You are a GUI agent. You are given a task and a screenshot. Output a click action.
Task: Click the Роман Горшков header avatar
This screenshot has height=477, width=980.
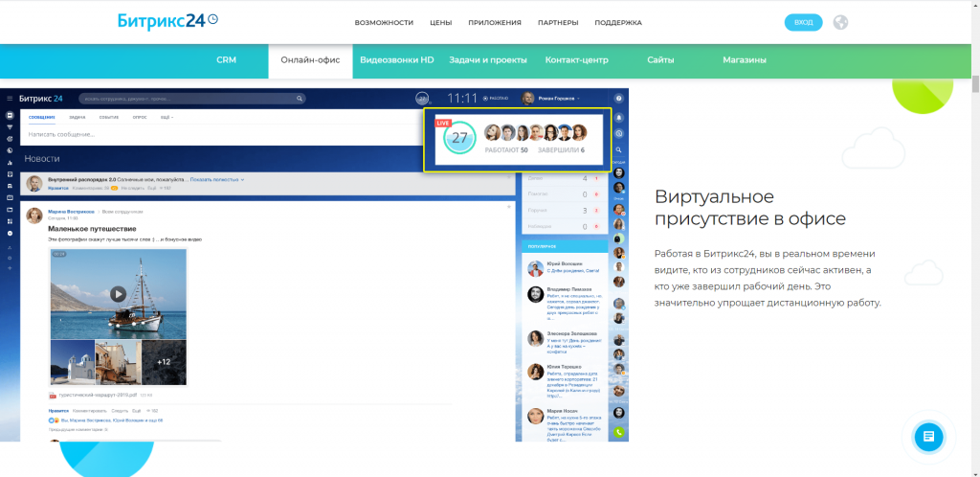click(528, 98)
